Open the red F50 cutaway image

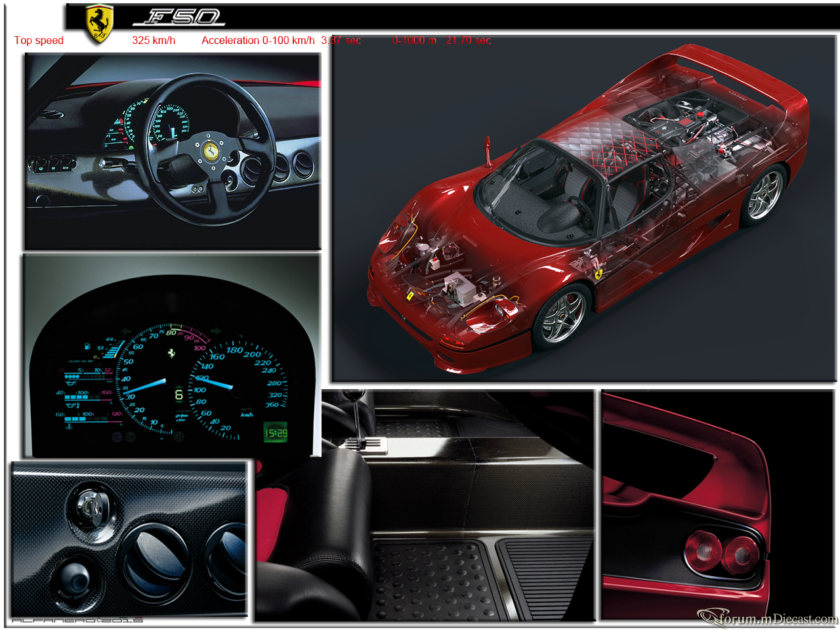coord(583,209)
